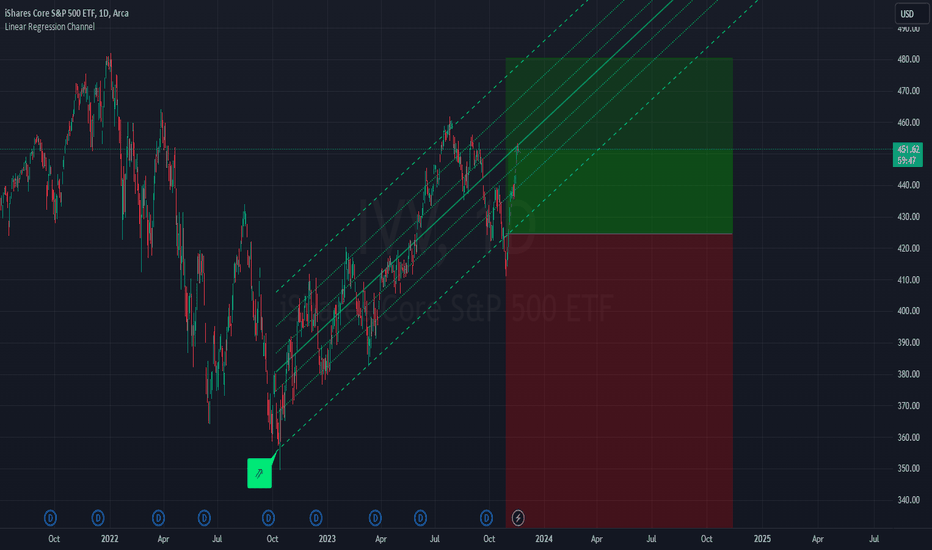Open the dividend marker above the Oct 2021 label
Screen dimensions: 932x550
coord(51,518)
